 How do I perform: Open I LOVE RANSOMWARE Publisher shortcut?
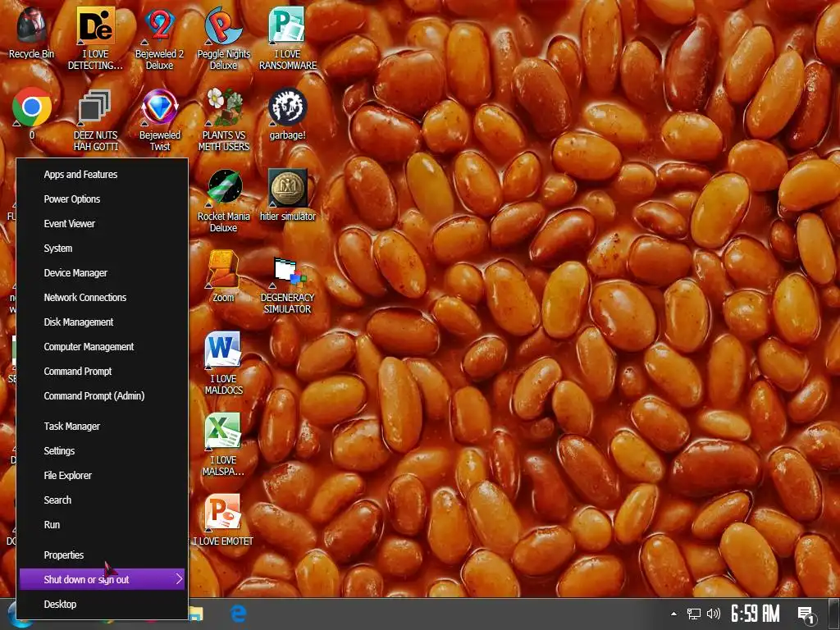point(288,39)
